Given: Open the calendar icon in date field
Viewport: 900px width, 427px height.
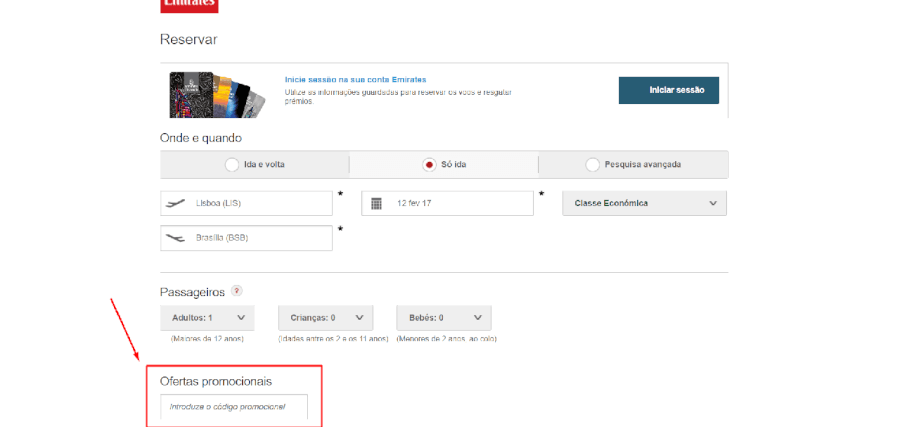Looking at the screenshot, I should tap(377, 203).
